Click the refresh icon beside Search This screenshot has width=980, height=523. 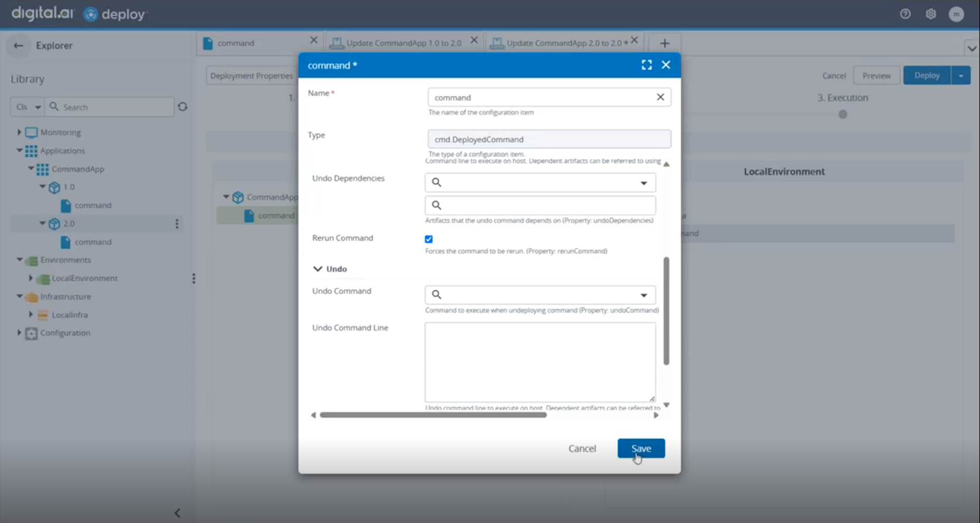(x=183, y=107)
